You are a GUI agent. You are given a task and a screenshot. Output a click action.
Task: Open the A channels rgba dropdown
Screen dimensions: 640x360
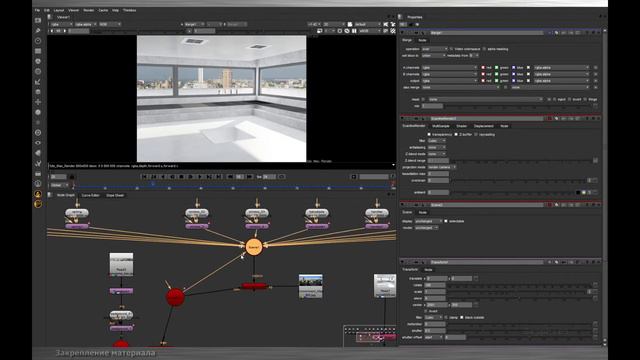(x=449, y=68)
